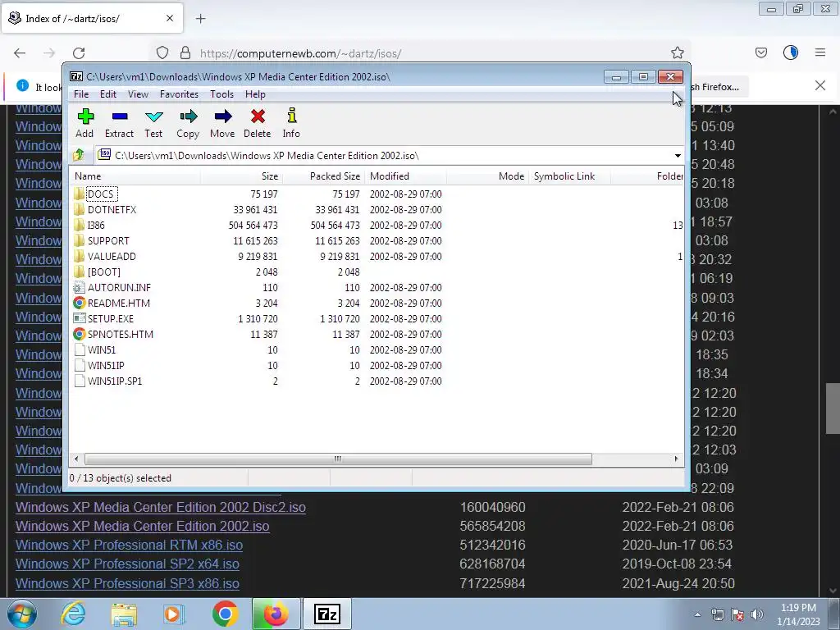Open a new Firefox tab
Viewport: 840px width, 630px height.
pyautogui.click(x=200, y=19)
